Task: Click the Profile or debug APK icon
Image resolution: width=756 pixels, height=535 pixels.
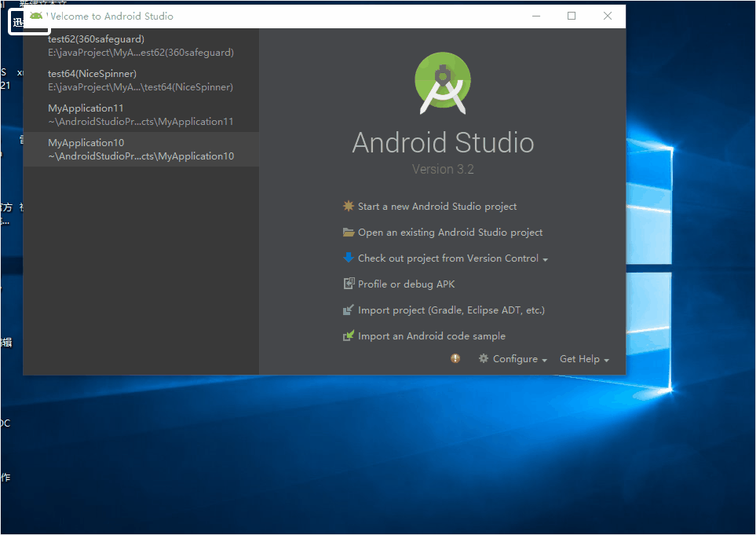Action: click(x=348, y=284)
